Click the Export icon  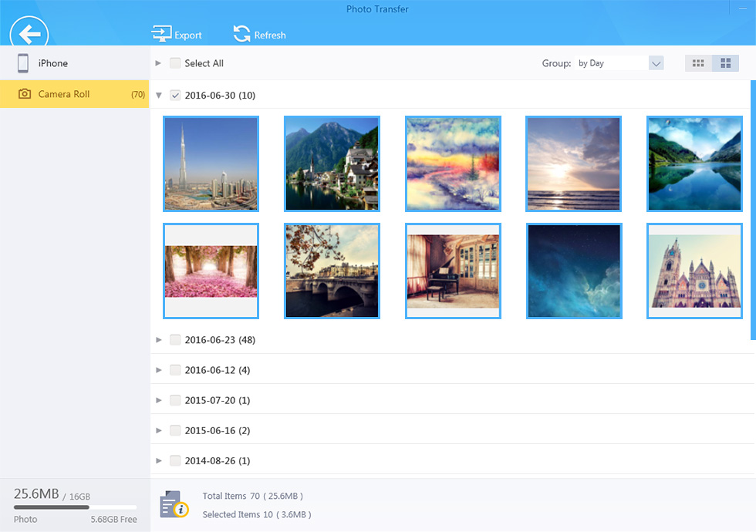tap(161, 34)
